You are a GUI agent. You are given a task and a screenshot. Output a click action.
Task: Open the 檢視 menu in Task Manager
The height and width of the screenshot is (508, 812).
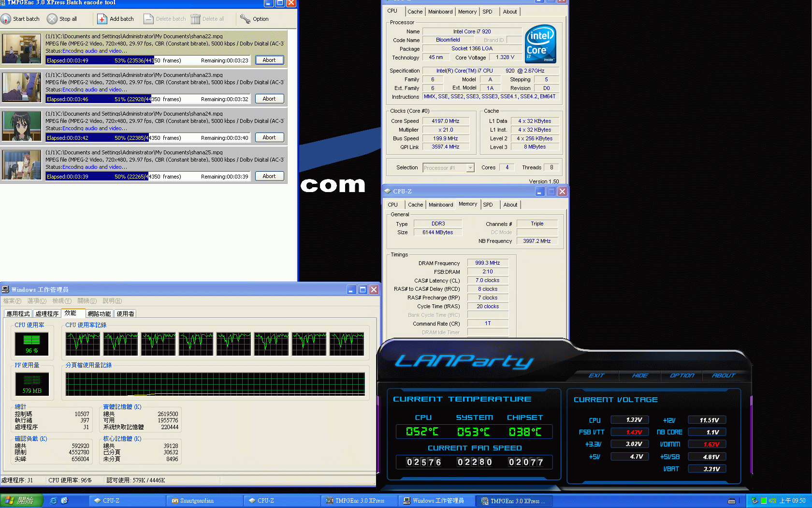[x=62, y=301]
